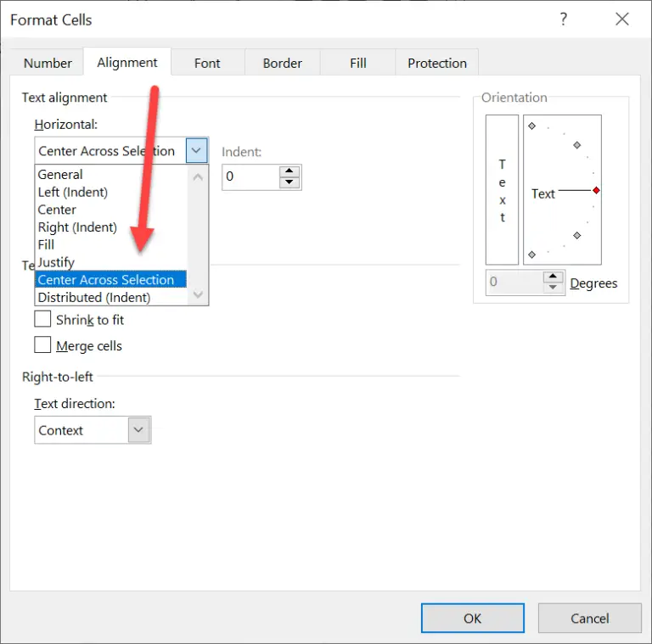652x644 pixels.
Task: Click the bottom diamond in orientation dial
Action: pos(531,255)
